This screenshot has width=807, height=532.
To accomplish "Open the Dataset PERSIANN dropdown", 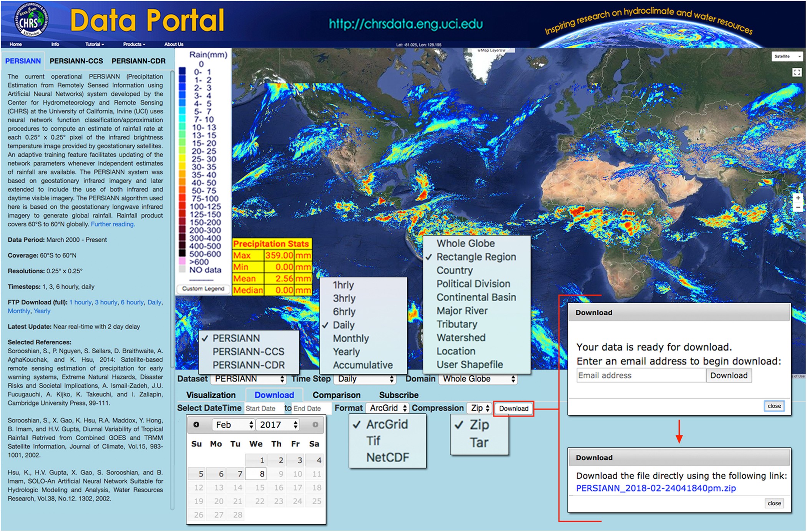I will [249, 379].
